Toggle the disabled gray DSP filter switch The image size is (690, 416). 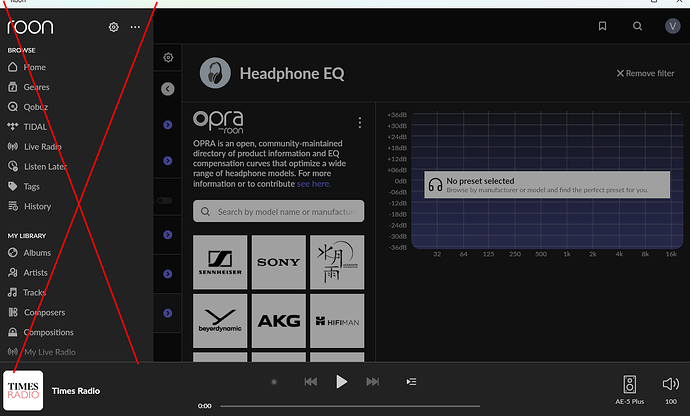(167, 200)
